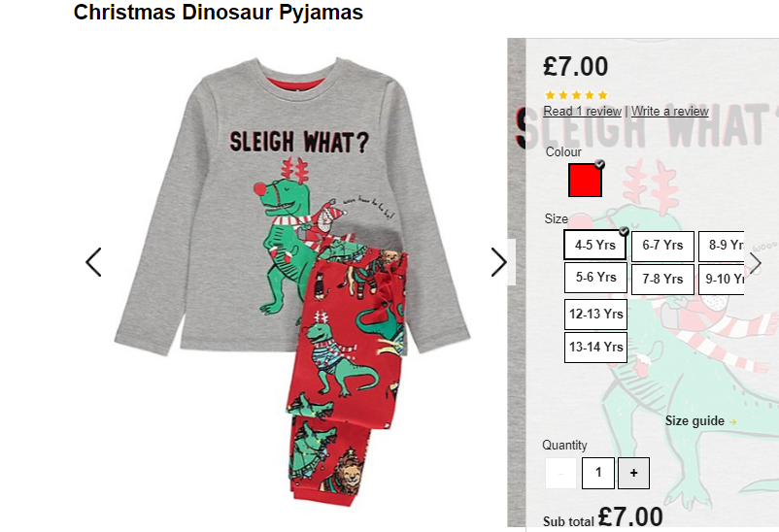Screen dimensions: 779x532
Task: Open the Read 1 review link
Action: coord(582,112)
